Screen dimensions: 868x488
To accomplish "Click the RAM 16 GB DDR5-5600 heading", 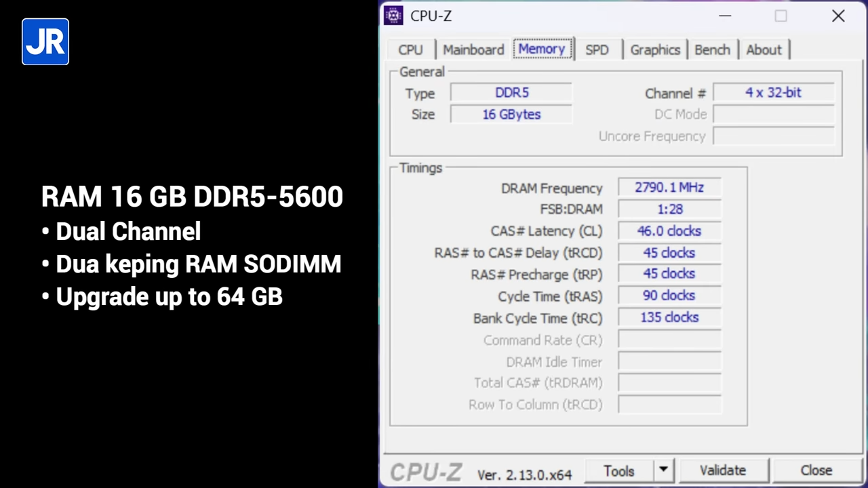I will 192,197.
